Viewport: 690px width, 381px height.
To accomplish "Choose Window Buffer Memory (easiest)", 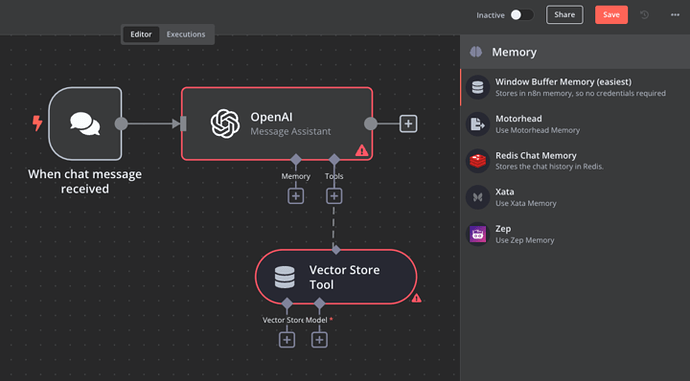I will (x=576, y=87).
